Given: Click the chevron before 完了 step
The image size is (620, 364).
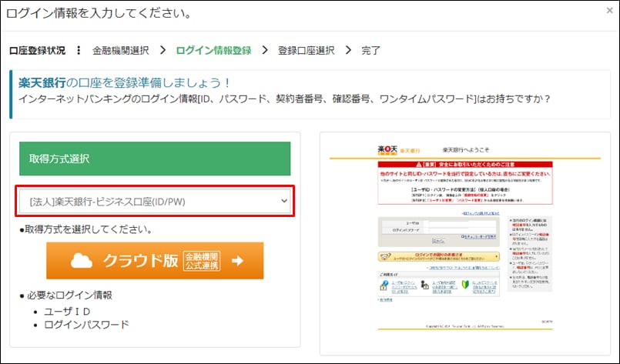Looking at the screenshot, I should (x=348, y=51).
